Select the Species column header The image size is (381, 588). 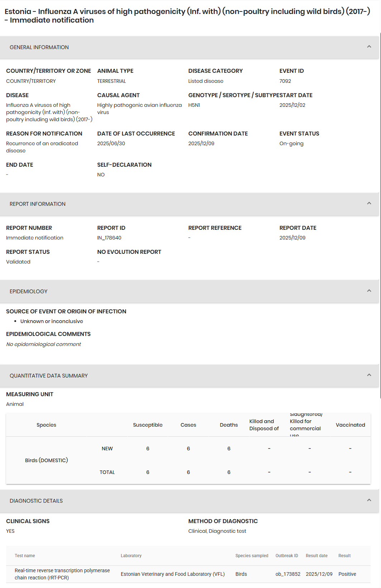46,425
